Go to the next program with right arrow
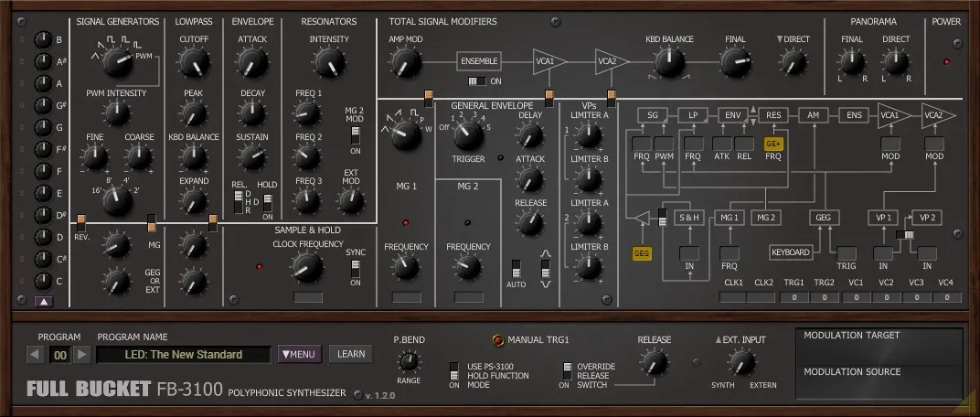 point(81,355)
